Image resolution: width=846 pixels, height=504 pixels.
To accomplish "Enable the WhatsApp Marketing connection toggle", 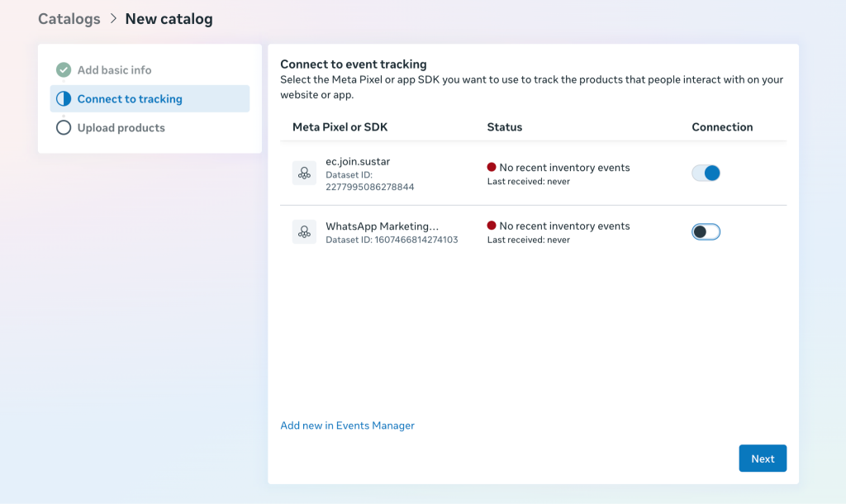I will click(x=706, y=231).
